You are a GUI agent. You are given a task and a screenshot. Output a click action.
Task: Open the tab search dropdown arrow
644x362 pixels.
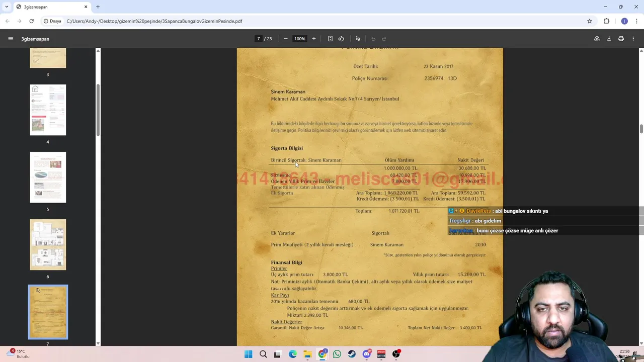tap(7, 7)
